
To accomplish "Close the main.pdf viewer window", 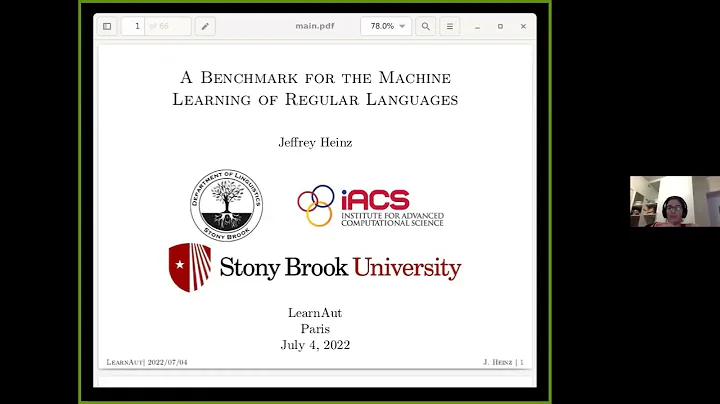I will tap(523, 26).
